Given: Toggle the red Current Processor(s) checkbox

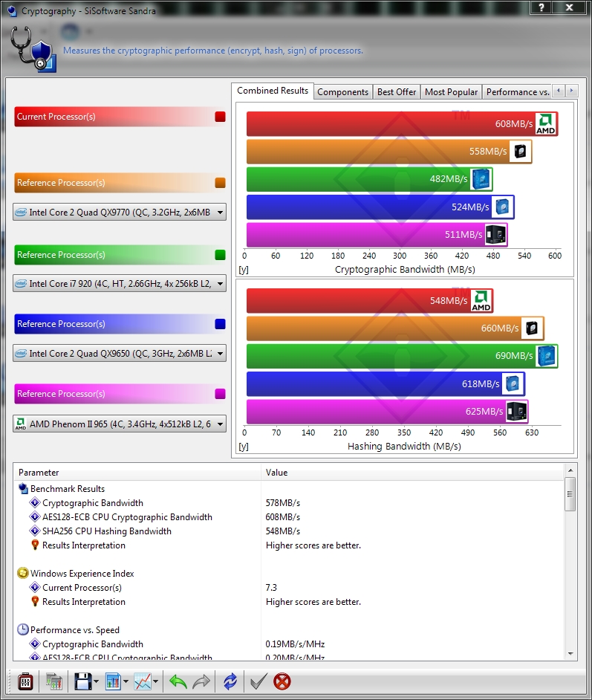Looking at the screenshot, I should pos(220,117).
